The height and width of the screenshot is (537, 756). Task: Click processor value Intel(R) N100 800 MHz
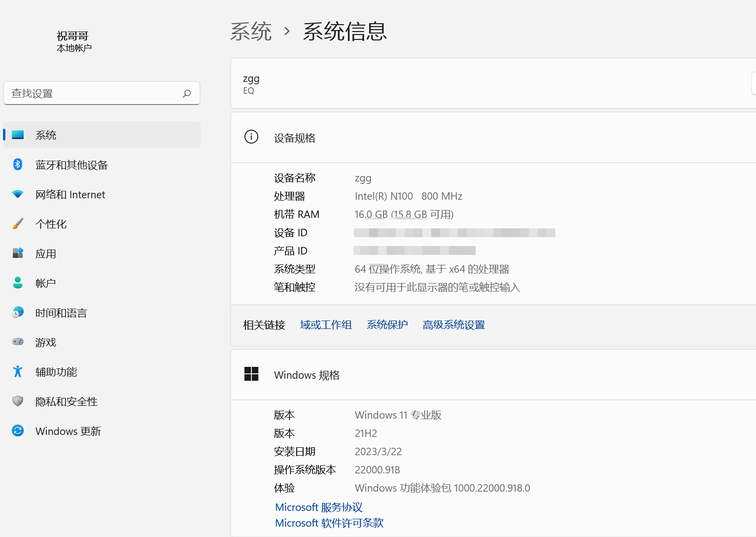pyautogui.click(x=409, y=196)
